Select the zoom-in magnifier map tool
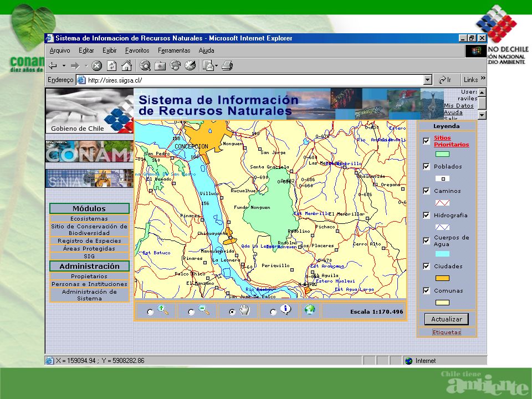This screenshot has width=532, height=399. click(163, 310)
